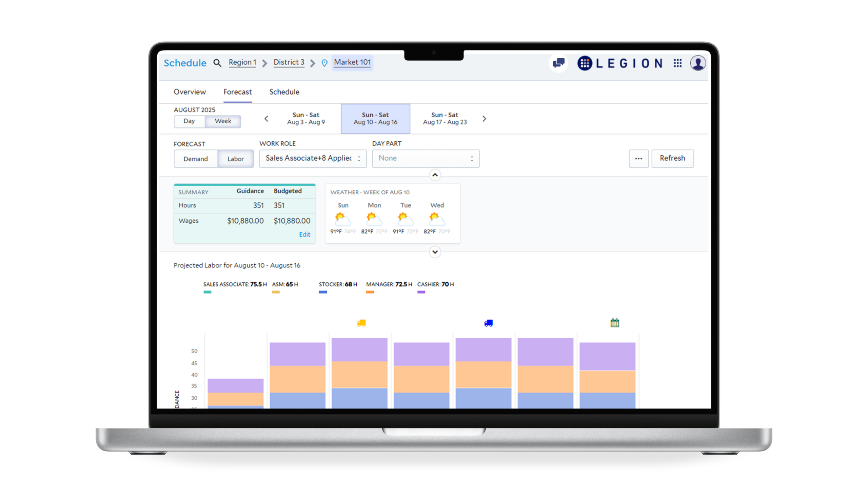This screenshot has height=499, width=868.
Task: Collapse the filters with up chevron
Action: click(x=435, y=175)
